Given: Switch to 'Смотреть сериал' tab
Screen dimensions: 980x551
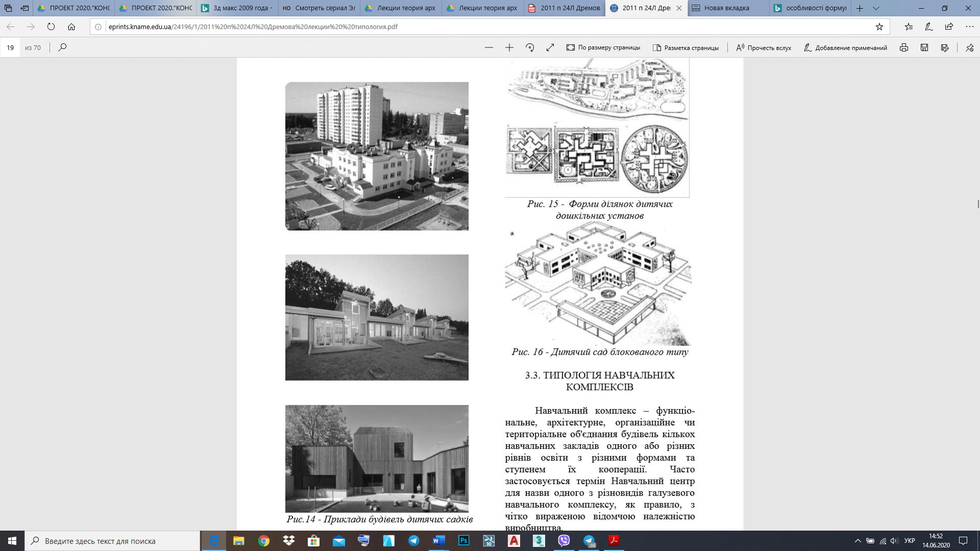Looking at the screenshot, I should 319,8.
